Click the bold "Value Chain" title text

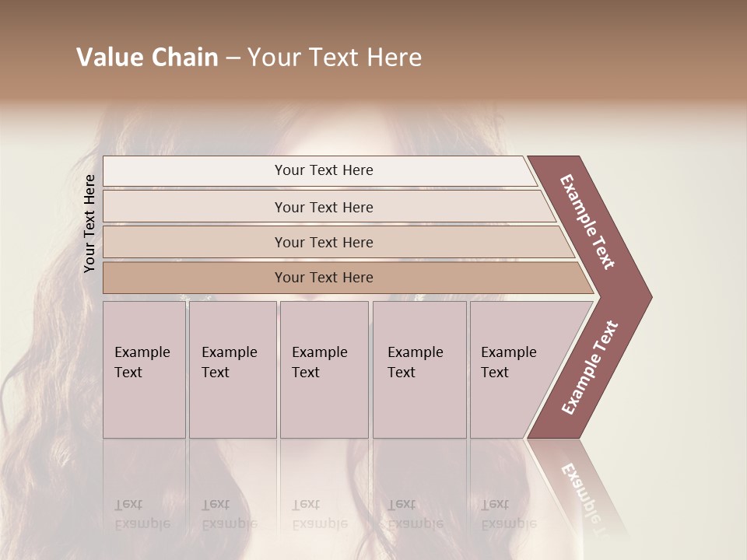coord(147,58)
